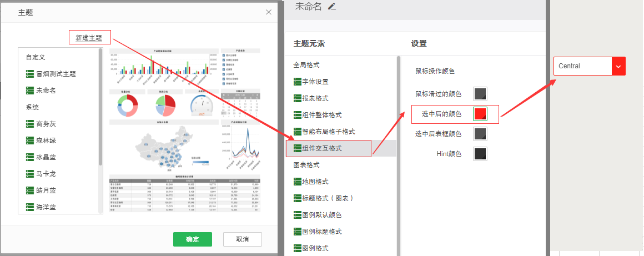The height and width of the screenshot is (256, 644).
Task: Open the 鼠标滑过的颜色 color swatch
Action: click(x=480, y=94)
